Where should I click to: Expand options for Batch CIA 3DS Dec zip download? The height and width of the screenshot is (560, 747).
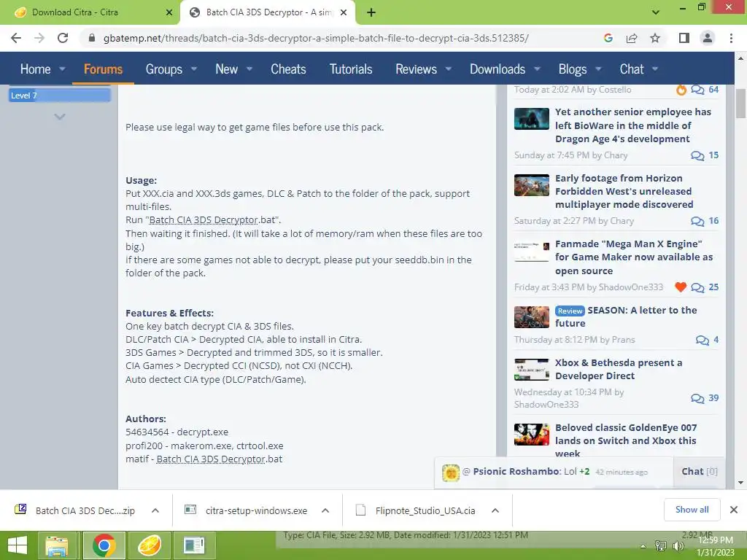click(x=155, y=510)
